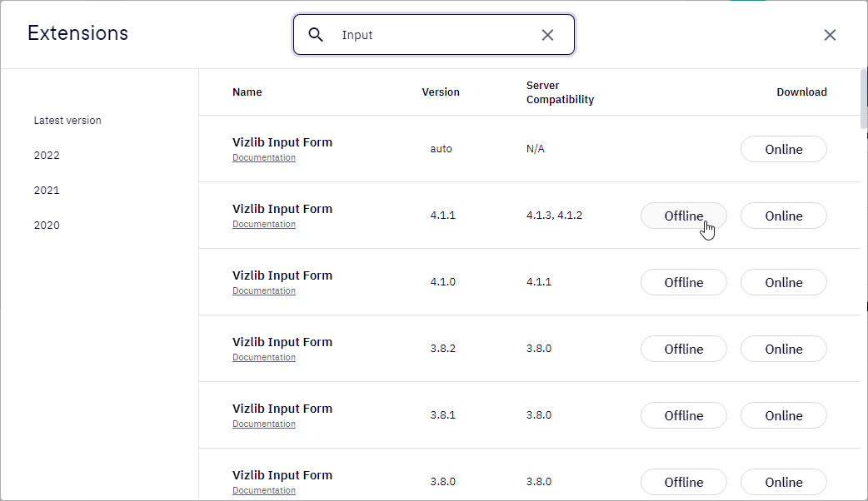The image size is (868, 501).
Task: Download version 4.1.0 Offline
Action: coord(684,283)
